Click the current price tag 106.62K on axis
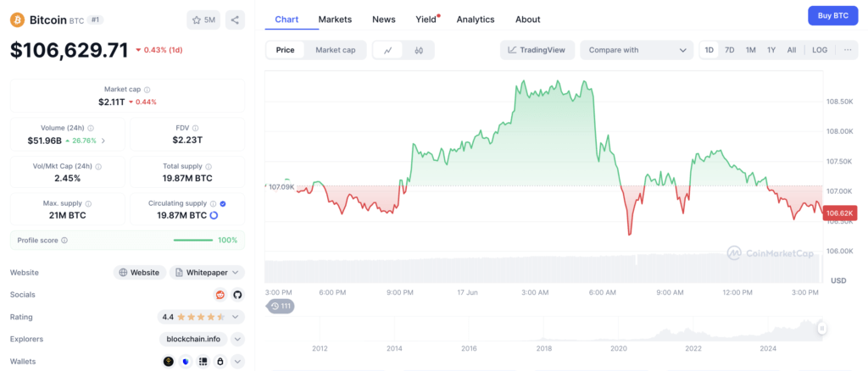Viewport: 868px width, 371px height. (840, 213)
